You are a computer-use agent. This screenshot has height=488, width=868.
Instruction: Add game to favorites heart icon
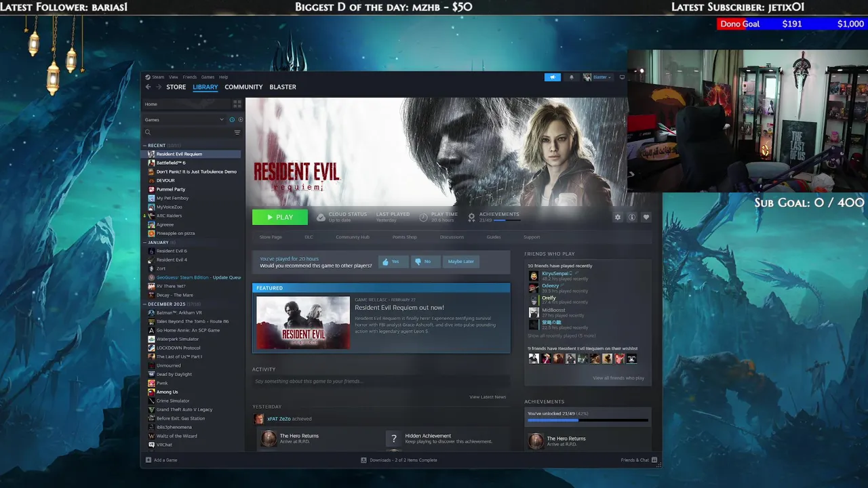[x=646, y=217]
